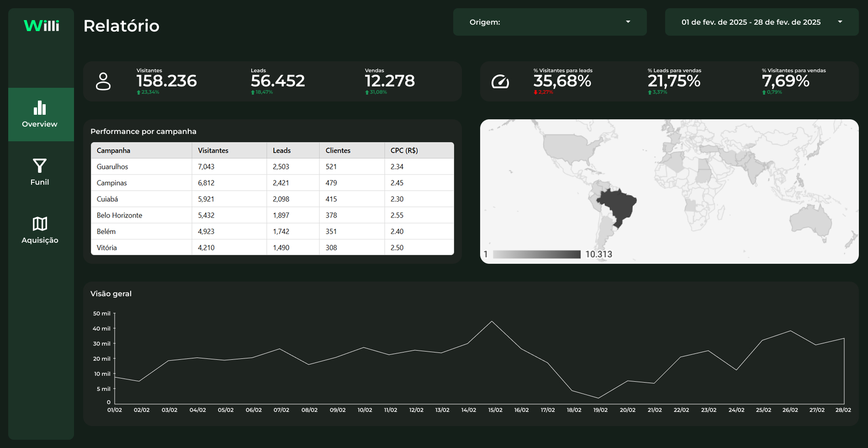Click the 7,69% visitantes para vendas value

[786, 81]
